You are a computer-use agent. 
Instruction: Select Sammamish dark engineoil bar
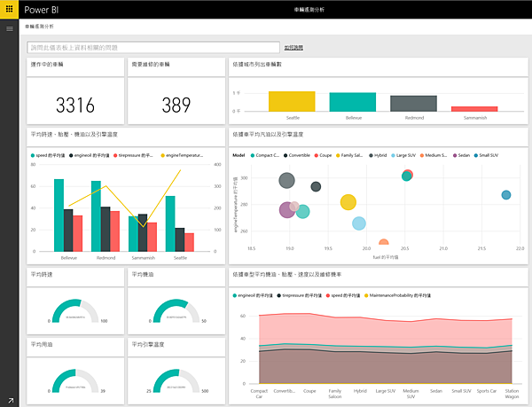tap(143, 232)
